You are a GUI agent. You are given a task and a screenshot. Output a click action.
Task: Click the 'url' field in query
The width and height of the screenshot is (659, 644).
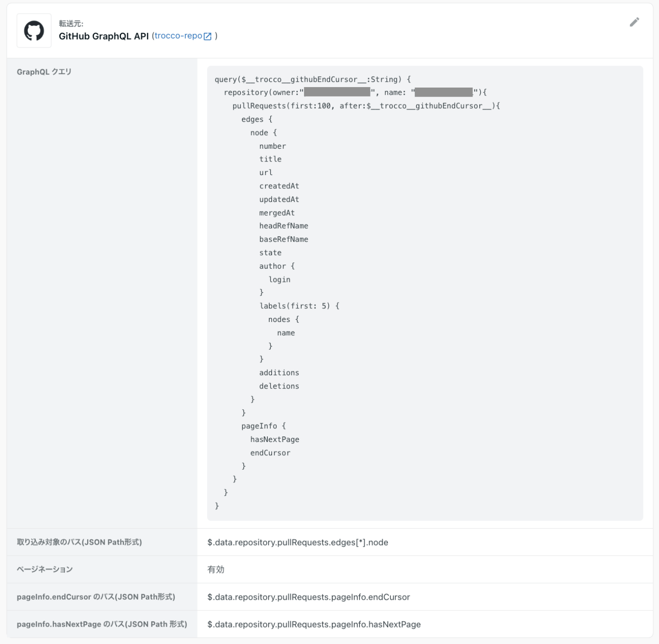[266, 173]
